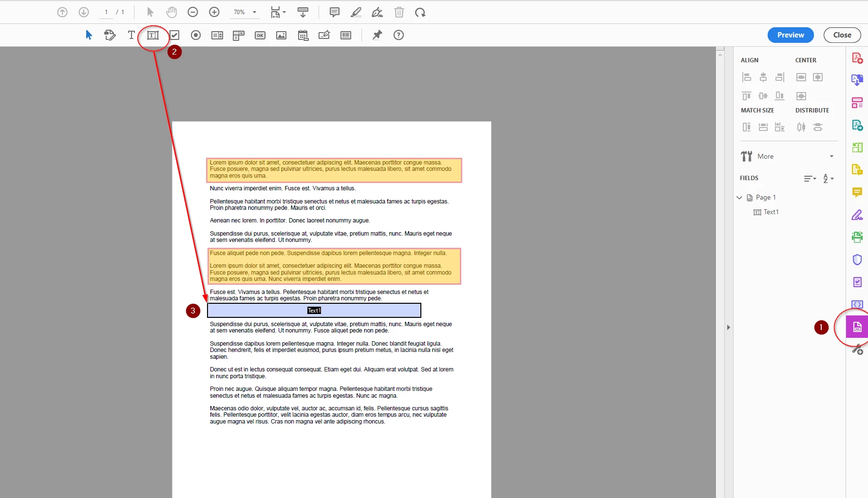Viewport: 868px width, 498px height.
Task: Click the current page number field
Action: (x=106, y=12)
